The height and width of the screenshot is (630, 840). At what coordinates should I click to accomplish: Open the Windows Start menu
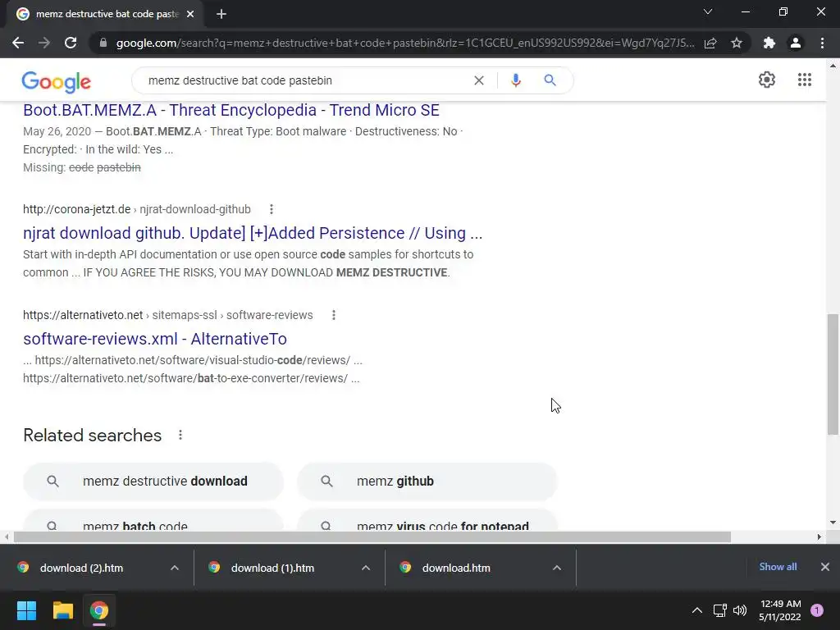point(26,610)
